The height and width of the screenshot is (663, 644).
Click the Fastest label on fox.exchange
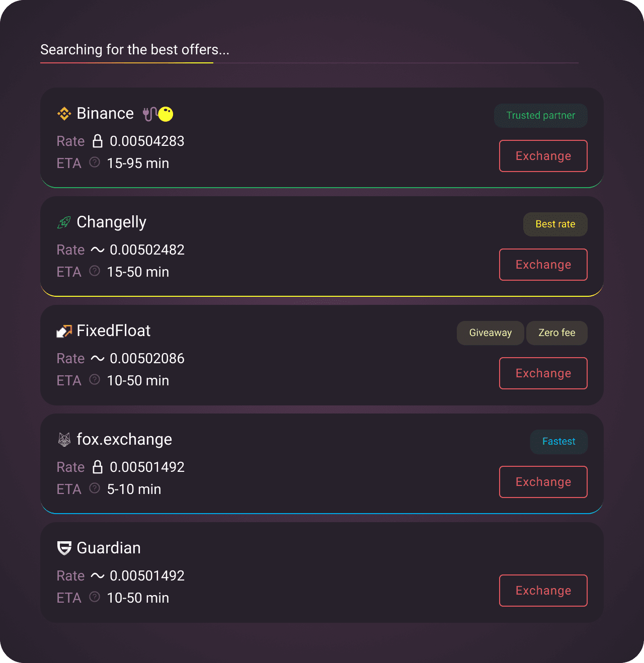[x=559, y=442]
